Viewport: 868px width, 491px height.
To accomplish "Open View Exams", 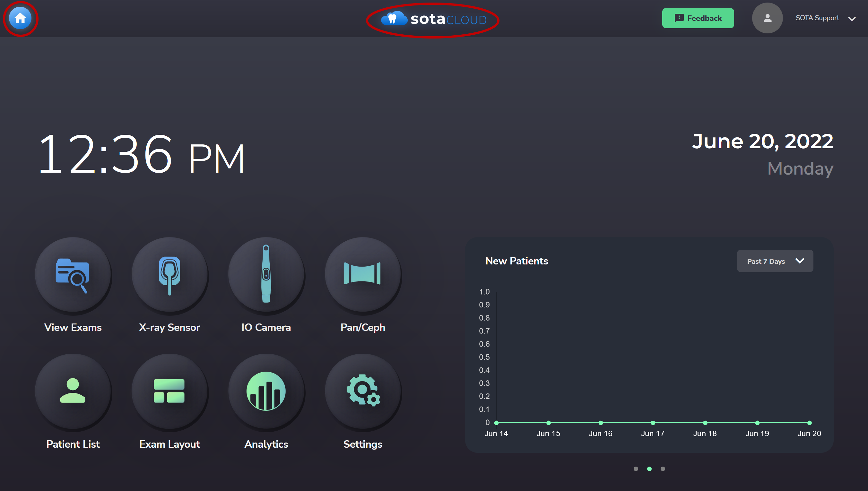I will pos(73,275).
